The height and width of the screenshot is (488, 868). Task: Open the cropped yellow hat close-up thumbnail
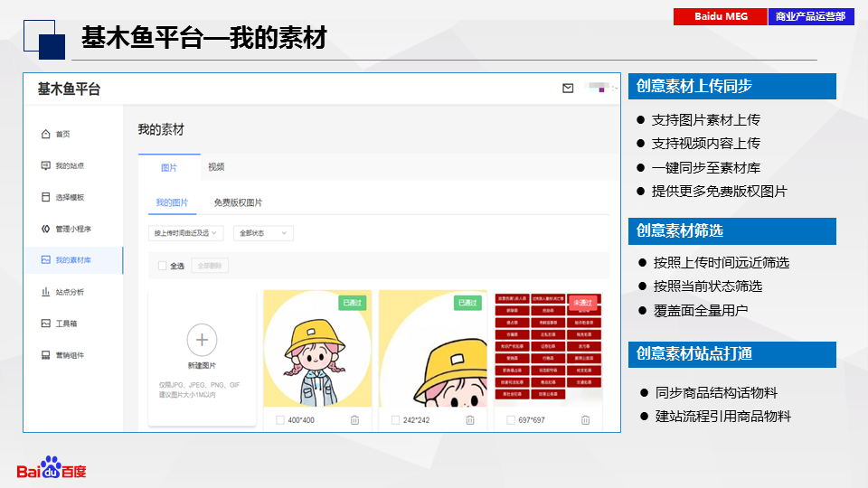[x=433, y=349]
